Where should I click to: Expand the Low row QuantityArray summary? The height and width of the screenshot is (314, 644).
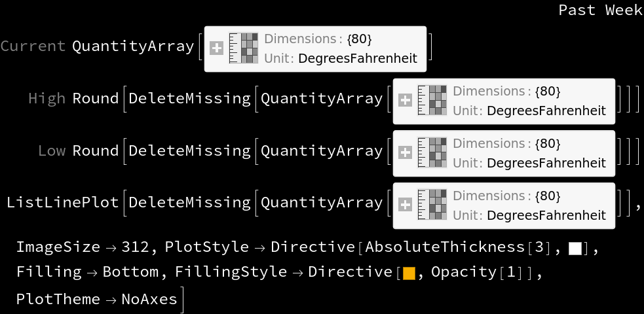click(406, 153)
